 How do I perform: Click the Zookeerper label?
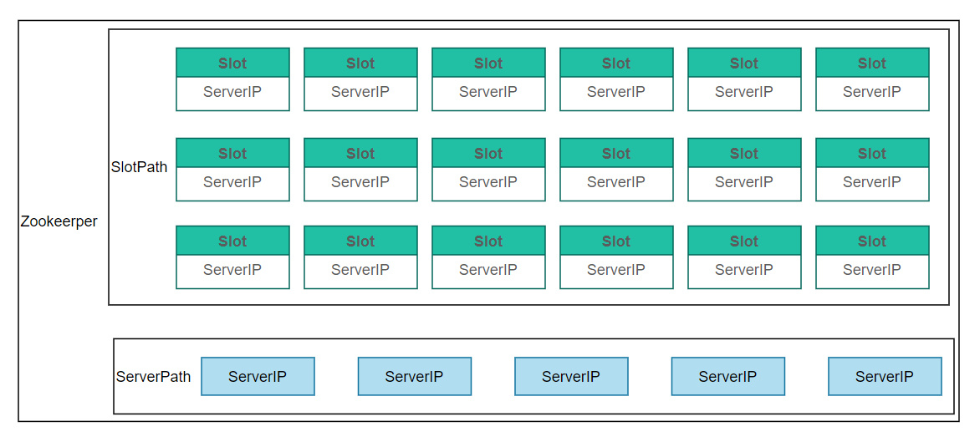(59, 221)
